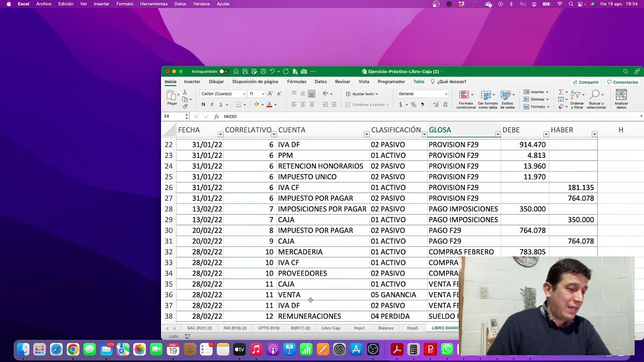Toggle bottom vertical alignment button
Screen dimensions: 644x362
tap(311, 94)
